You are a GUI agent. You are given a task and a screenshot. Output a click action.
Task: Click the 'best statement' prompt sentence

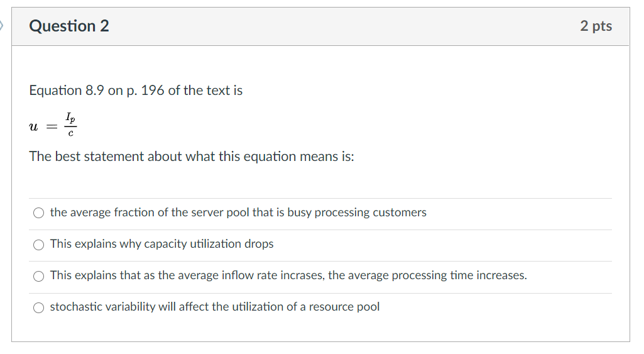click(x=192, y=157)
